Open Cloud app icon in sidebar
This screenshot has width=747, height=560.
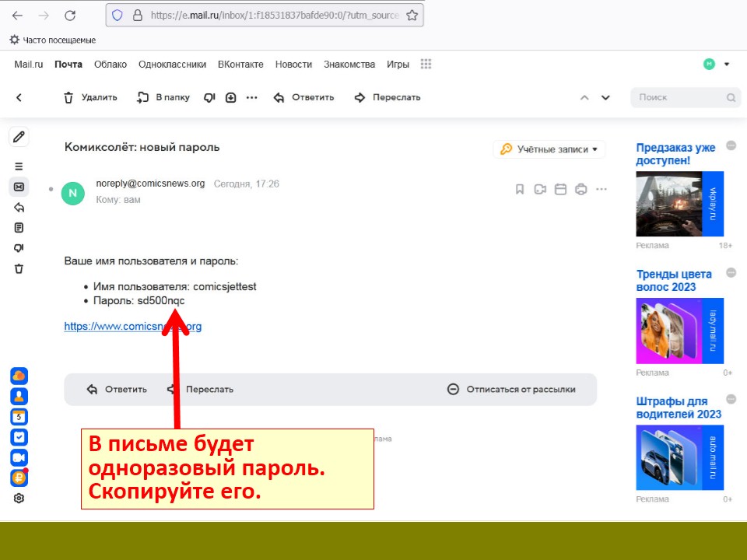pyautogui.click(x=19, y=376)
